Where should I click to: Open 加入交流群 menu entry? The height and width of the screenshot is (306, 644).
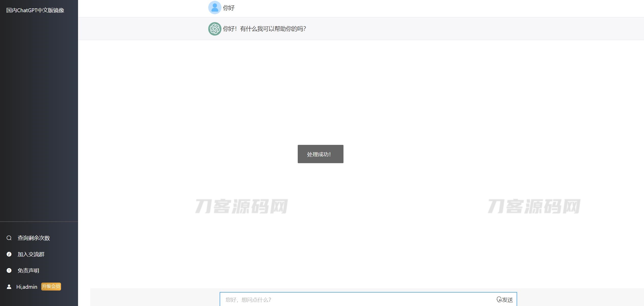31,254
